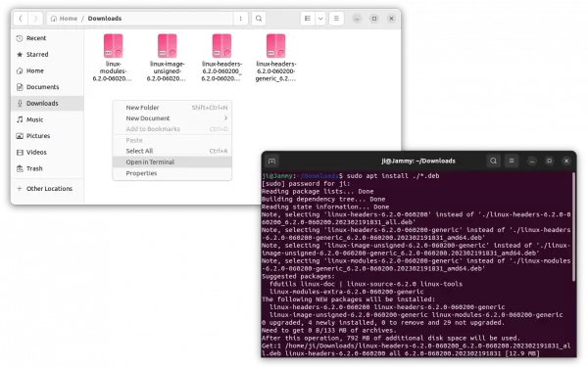Open Music in the sidebar
The image size is (588, 368).
pos(47,119)
